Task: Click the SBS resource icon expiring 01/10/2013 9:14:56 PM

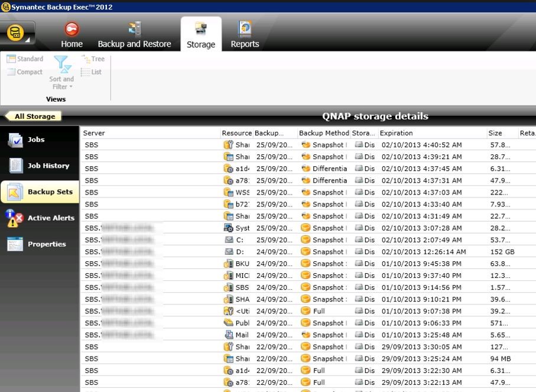Action: 228,287
